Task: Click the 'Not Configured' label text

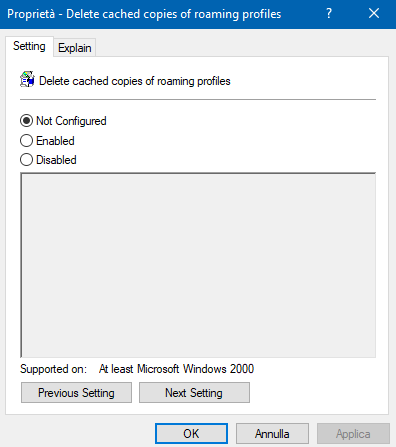Action: click(x=71, y=121)
